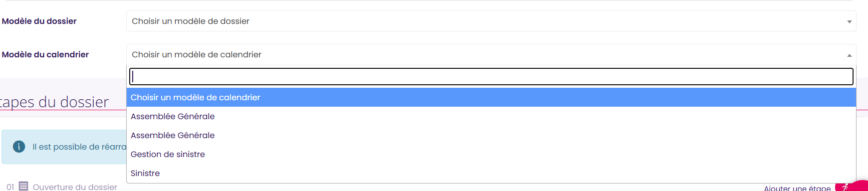Image resolution: width=868 pixels, height=191 pixels.
Task: Click the 'Modèle du calendrier' label
Action: [x=45, y=54]
